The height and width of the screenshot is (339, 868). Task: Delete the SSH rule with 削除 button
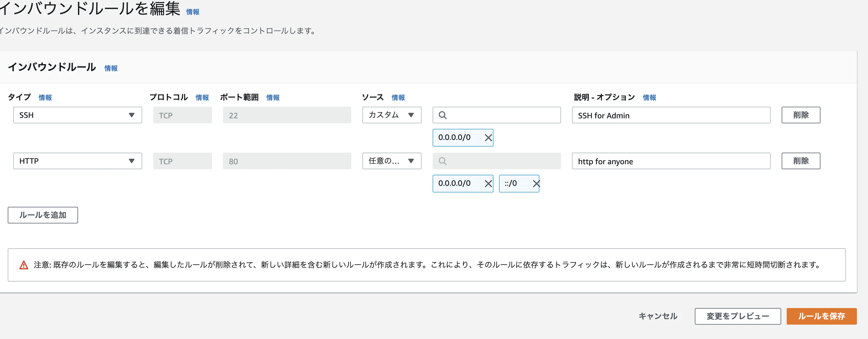pos(801,115)
